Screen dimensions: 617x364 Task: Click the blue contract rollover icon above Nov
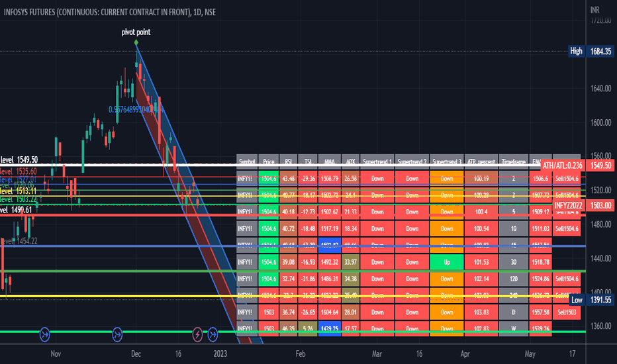click(44, 334)
